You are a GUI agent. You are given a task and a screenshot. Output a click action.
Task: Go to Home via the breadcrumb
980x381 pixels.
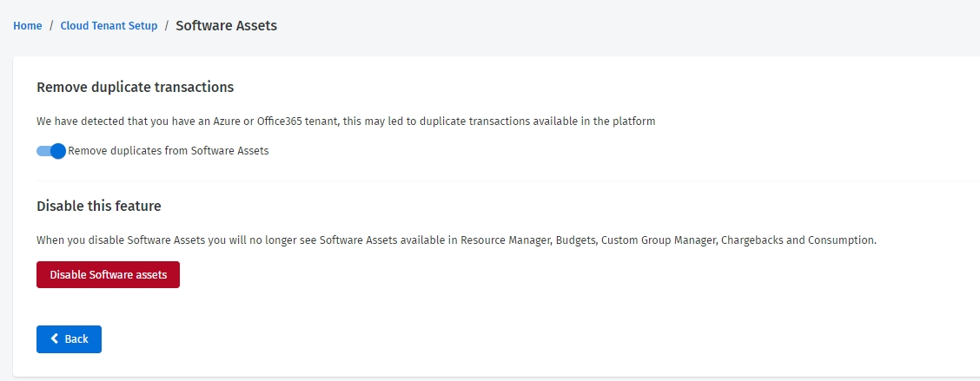(x=28, y=26)
